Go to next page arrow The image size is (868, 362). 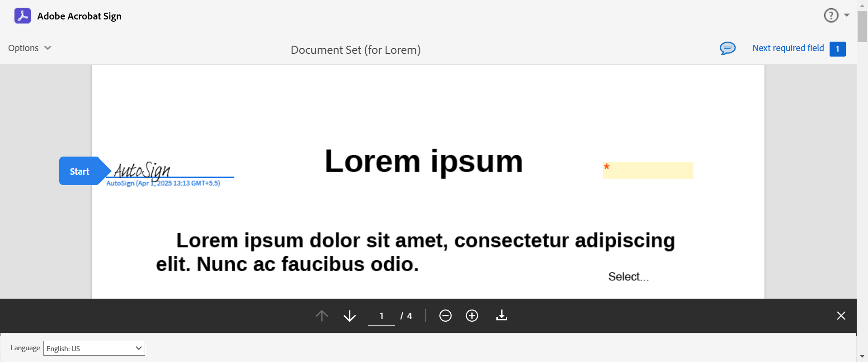(x=349, y=315)
